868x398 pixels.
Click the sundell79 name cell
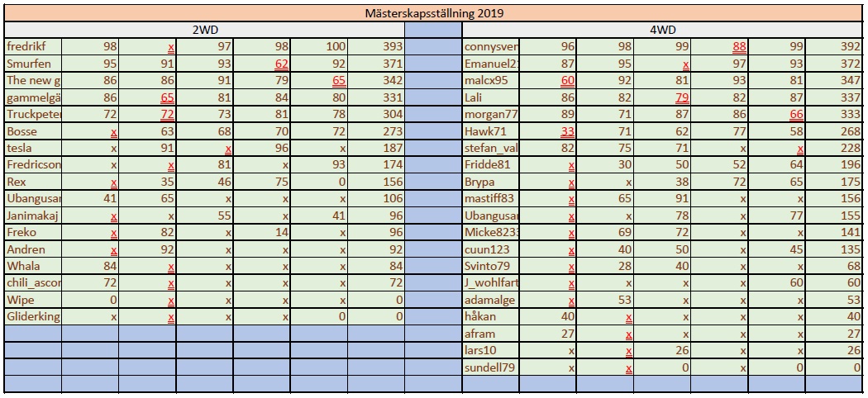tap(491, 368)
